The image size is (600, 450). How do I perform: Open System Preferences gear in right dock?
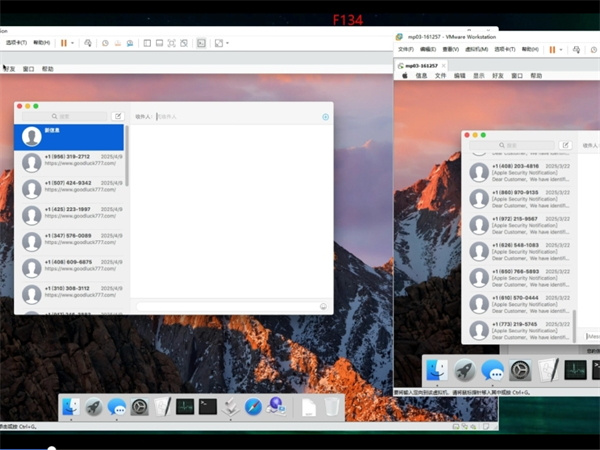(520, 370)
